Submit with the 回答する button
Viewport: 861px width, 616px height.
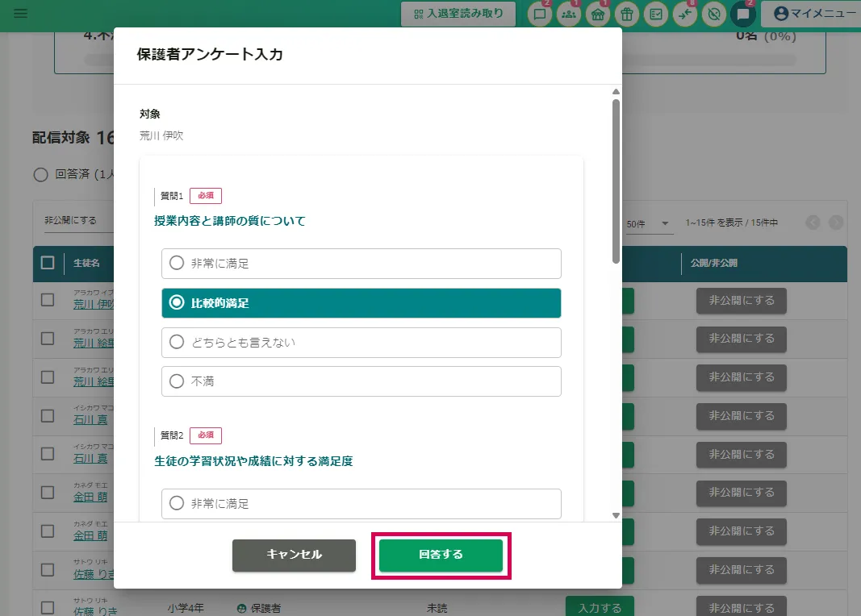pyautogui.click(x=441, y=555)
